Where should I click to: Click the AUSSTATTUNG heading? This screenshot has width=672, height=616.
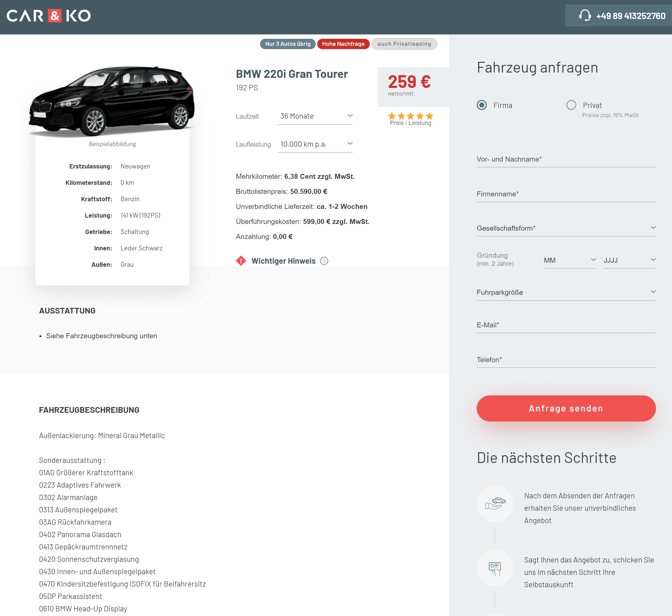[x=67, y=311]
